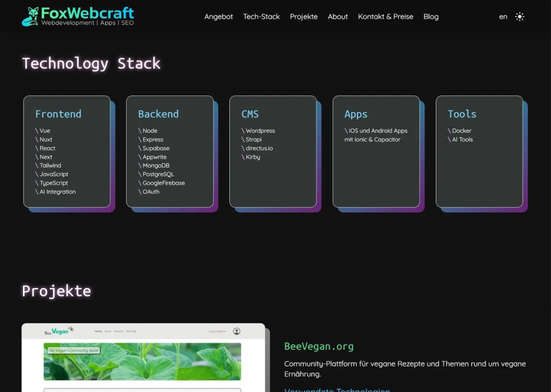Open the About page link
The image size is (551, 392).
pos(337,17)
